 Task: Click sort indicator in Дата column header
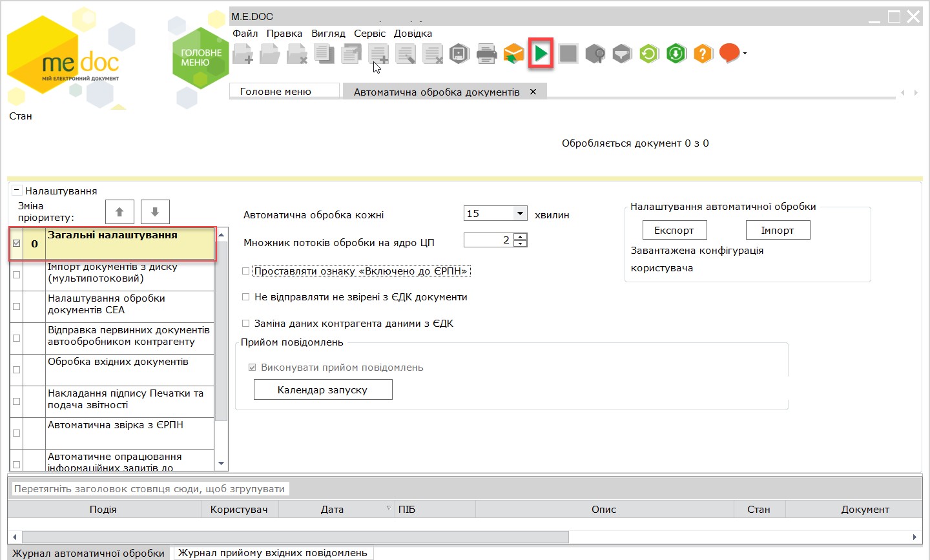[x=389, y=508]
